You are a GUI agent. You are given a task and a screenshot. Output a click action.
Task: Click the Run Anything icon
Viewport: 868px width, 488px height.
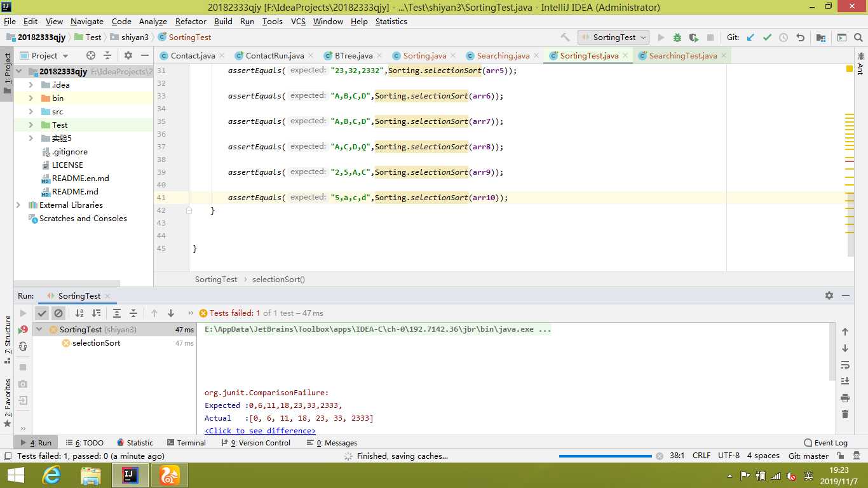click(842, 37)
